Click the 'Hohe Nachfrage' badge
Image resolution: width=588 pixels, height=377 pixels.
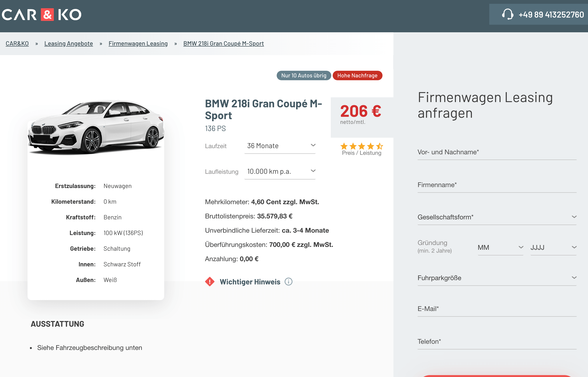tap(357, 75)
